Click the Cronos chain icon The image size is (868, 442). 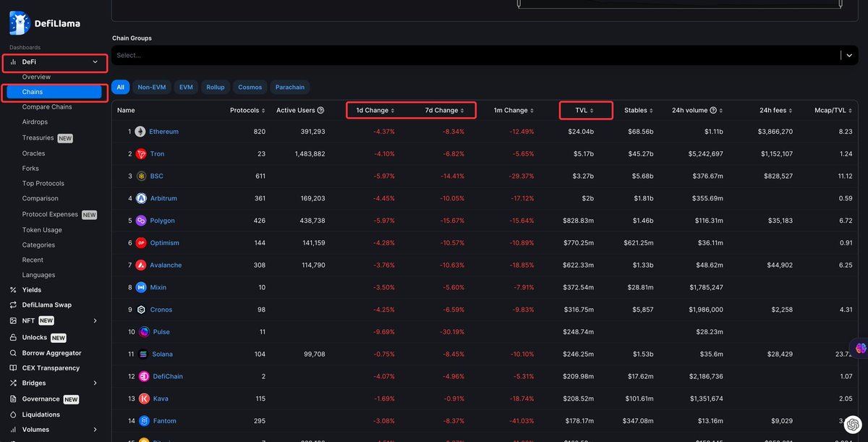140,310
